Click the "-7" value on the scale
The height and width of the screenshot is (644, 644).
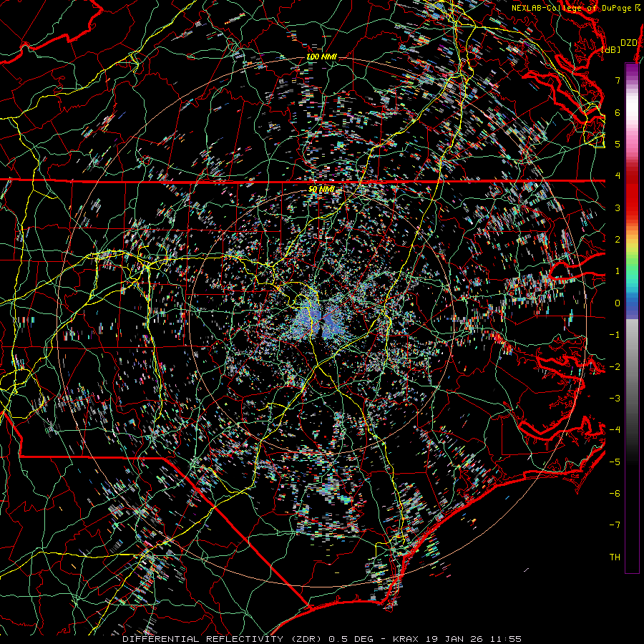tap(615, 525)
